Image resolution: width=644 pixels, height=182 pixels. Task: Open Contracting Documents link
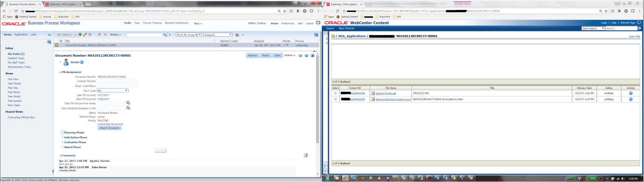(110, 124)
